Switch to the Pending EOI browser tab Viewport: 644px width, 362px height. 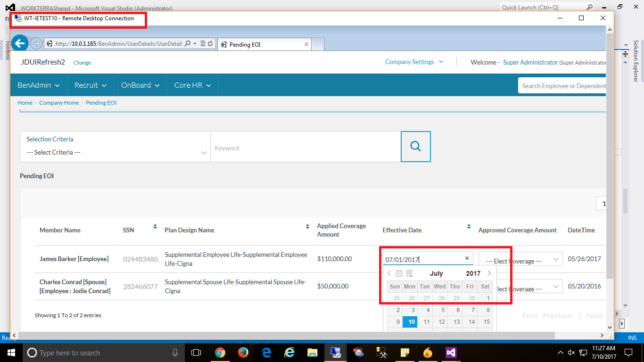click(x=263, y=44)
